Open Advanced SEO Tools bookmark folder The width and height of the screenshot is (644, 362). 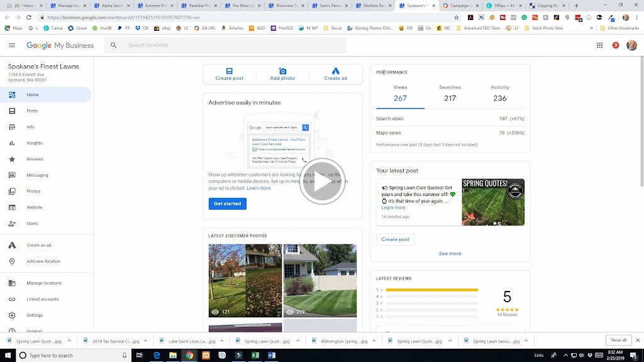pos(478,28)
